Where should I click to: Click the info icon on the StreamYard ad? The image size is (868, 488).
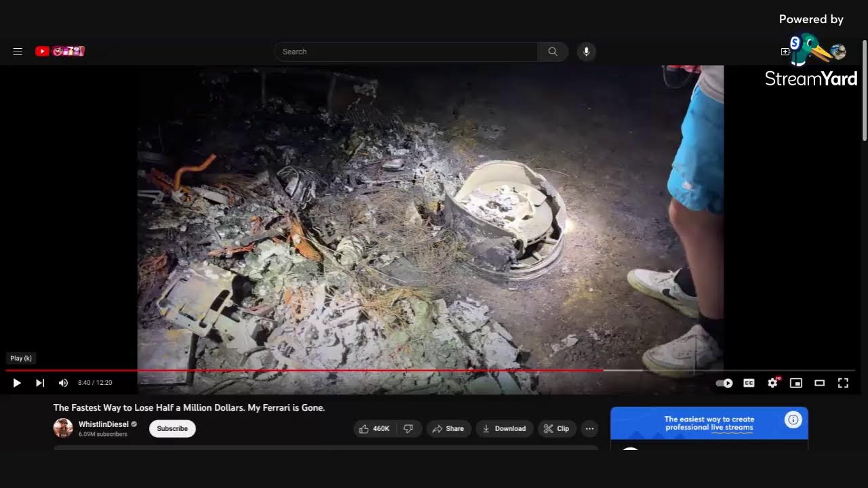793,420
